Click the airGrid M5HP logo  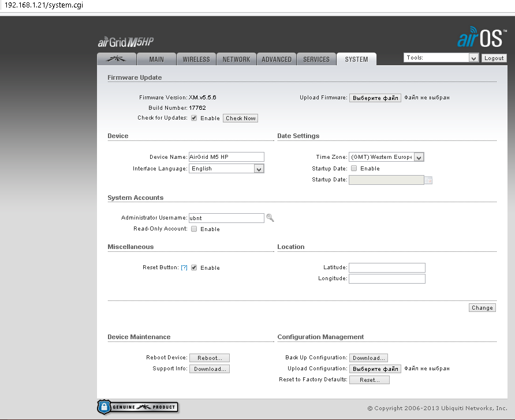(126, 42)
